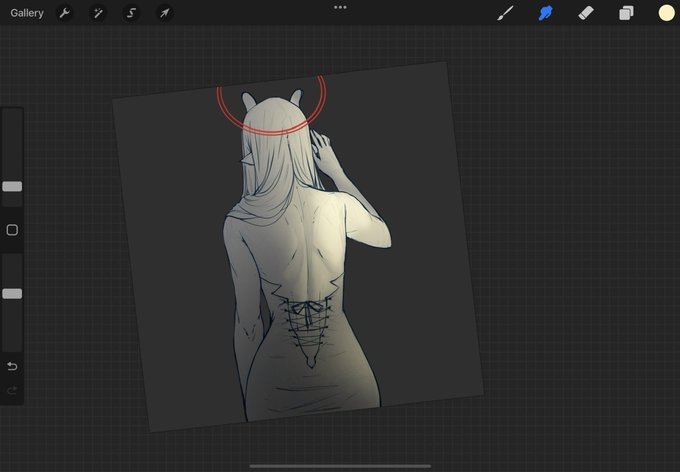680x472 pixels.
Task: Open the Layers panel
Action: [626, 13]
